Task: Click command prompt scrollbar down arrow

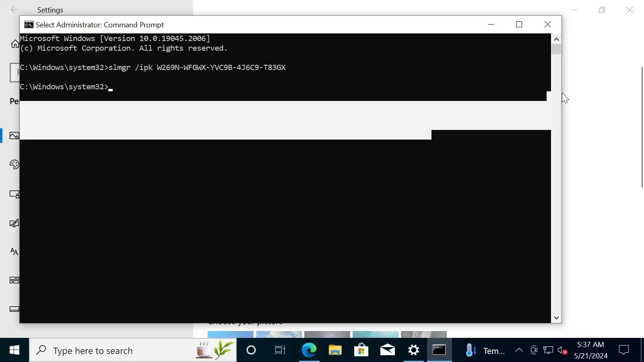Action: [x=556, y=318]
